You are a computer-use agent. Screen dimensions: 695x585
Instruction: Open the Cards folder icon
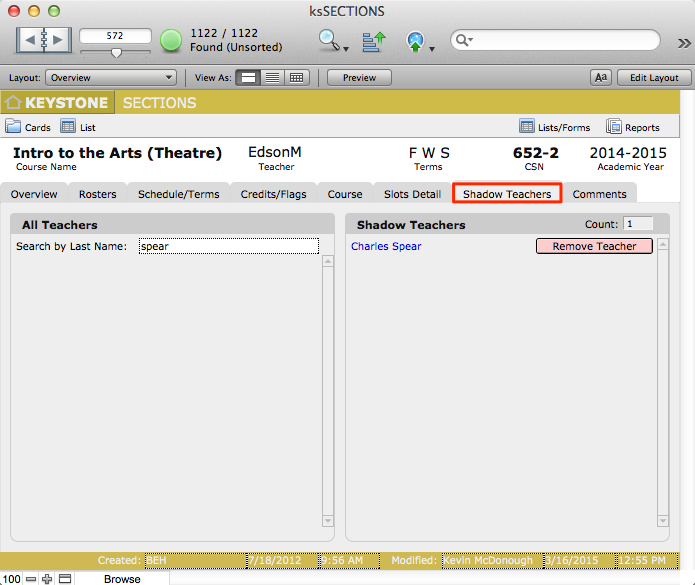(x=14, y=127)
